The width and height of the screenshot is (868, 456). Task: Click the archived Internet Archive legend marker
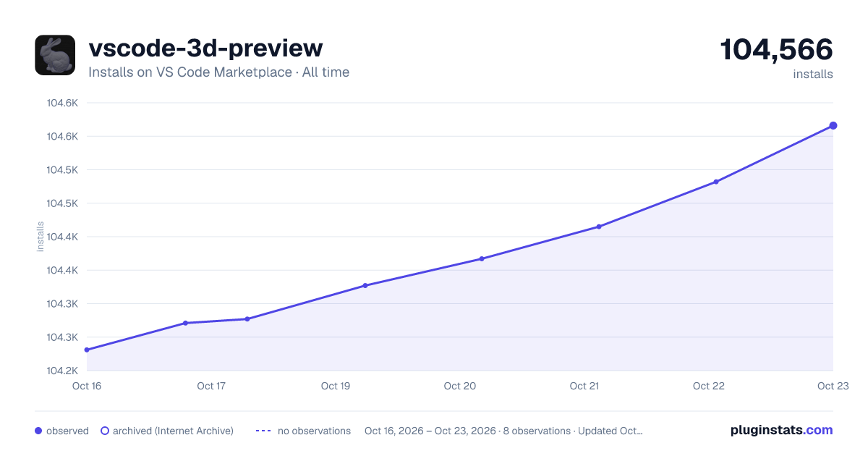point(105,431)
